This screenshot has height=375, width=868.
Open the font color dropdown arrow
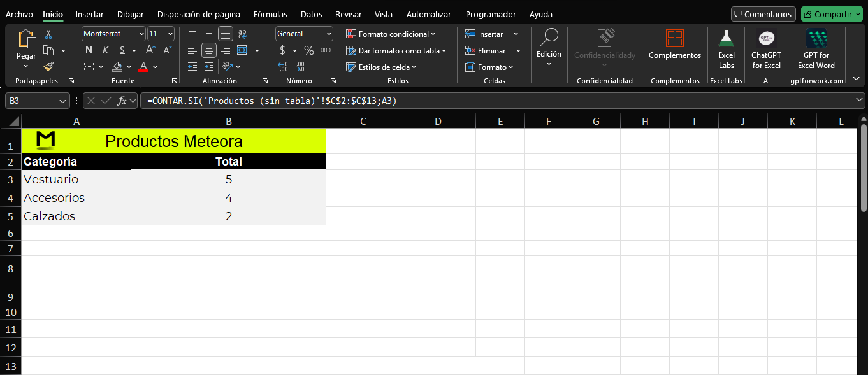[155, 67]
